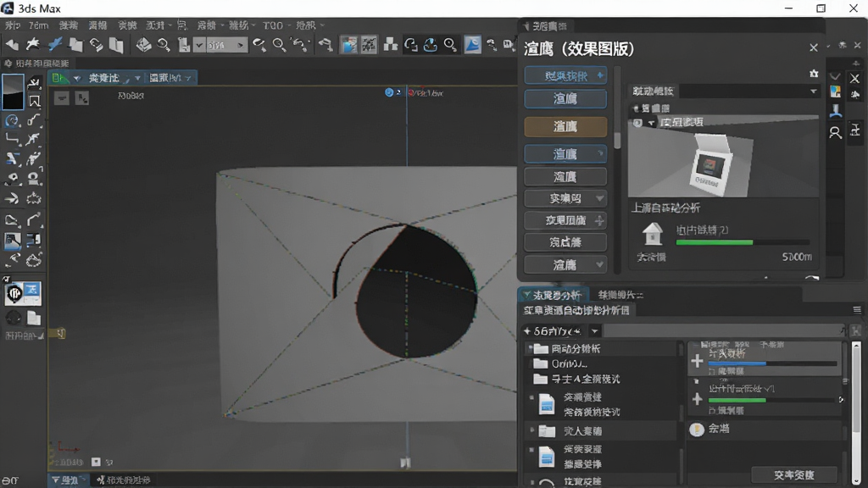The image size is (868, 488).
Task: Toggle the blue circle indicator atop the viewport
Action: click(388, 92)
